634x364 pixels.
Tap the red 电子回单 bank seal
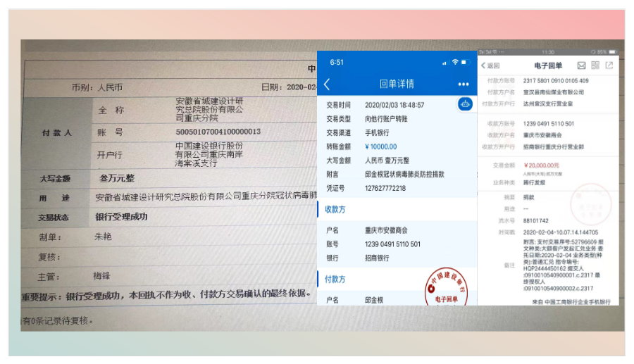pos(447,288)
